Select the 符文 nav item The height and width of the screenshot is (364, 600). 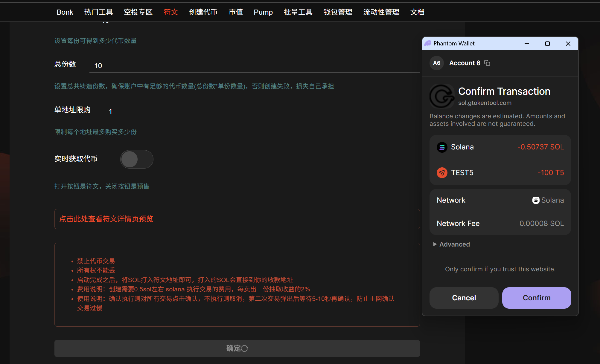click(x=171, y=12)
